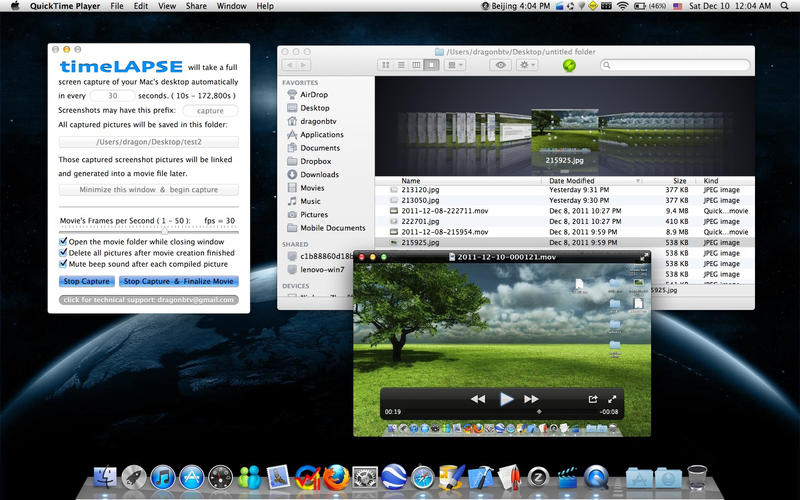This screenshot has height=500, width=800.
Task: Toggle Mute beep sound after each compiled picture
Action: [x=63, y=264]
